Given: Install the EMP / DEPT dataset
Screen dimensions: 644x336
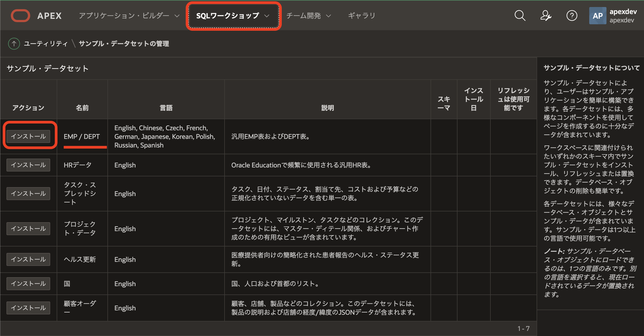Looking at the screenshot, I should 28,136.
